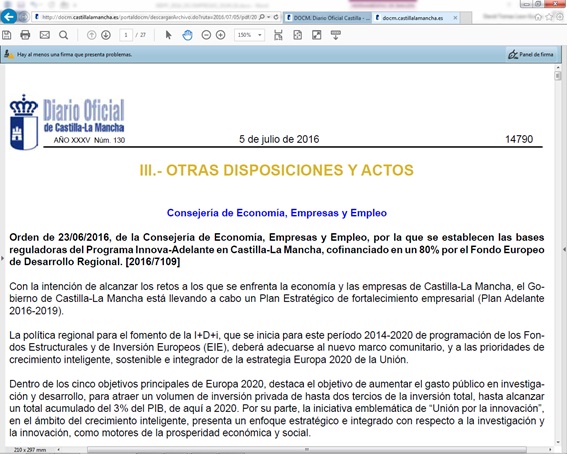Click the '[2016/7109]' reference text
This screenshot has width=567, height=454.
pos(153,262)
